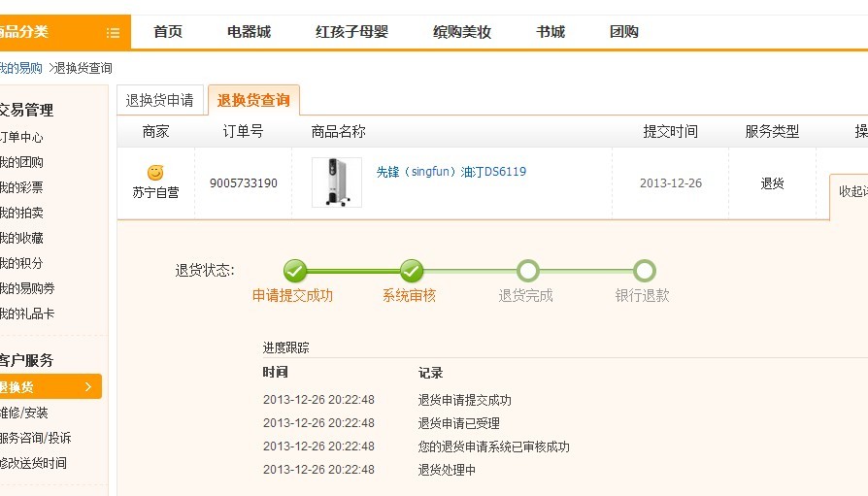Select 退换货 in customer service sidebar
The image size is (868, 496).
pyautogui.click(x=50, y=387)
